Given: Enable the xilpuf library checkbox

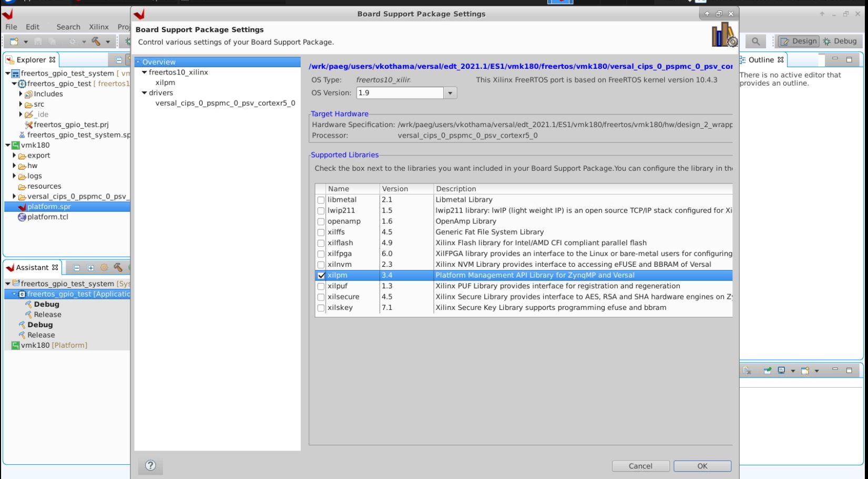Looking at the screenshot, I should coord(321,286).
